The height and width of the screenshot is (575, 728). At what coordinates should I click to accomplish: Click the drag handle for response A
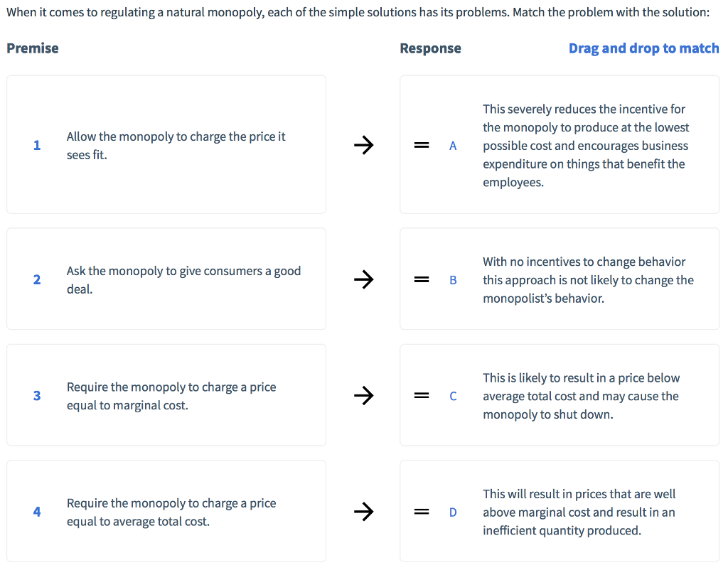tap(422, 145)
